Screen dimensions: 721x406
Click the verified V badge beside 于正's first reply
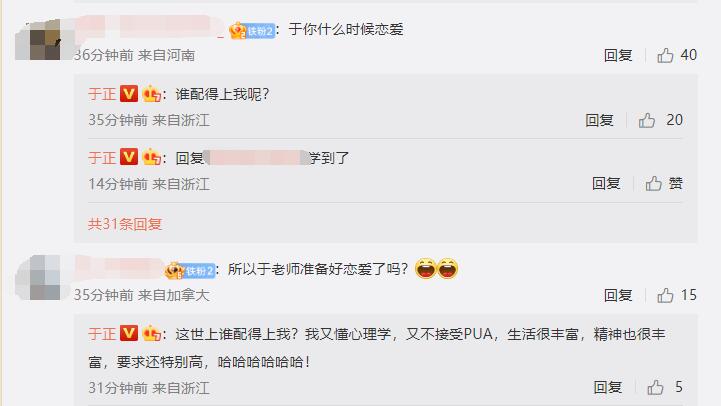coord(129,93)
